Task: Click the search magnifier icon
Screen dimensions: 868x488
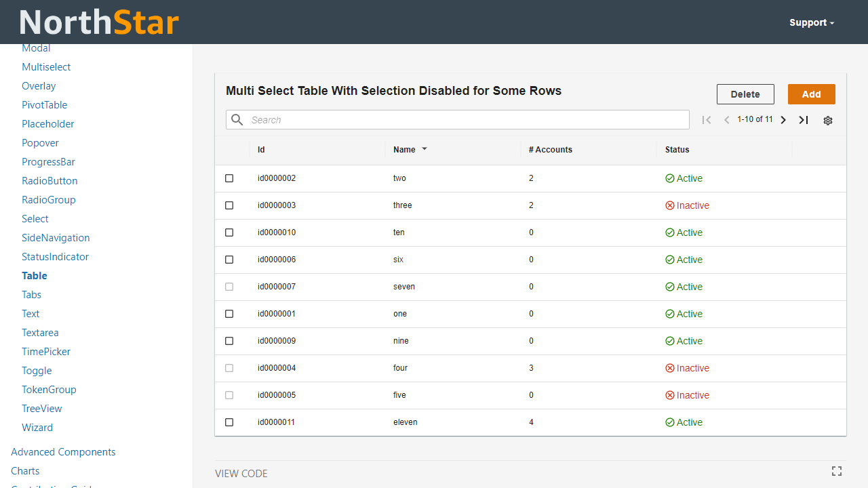Action: click(237, 120)
